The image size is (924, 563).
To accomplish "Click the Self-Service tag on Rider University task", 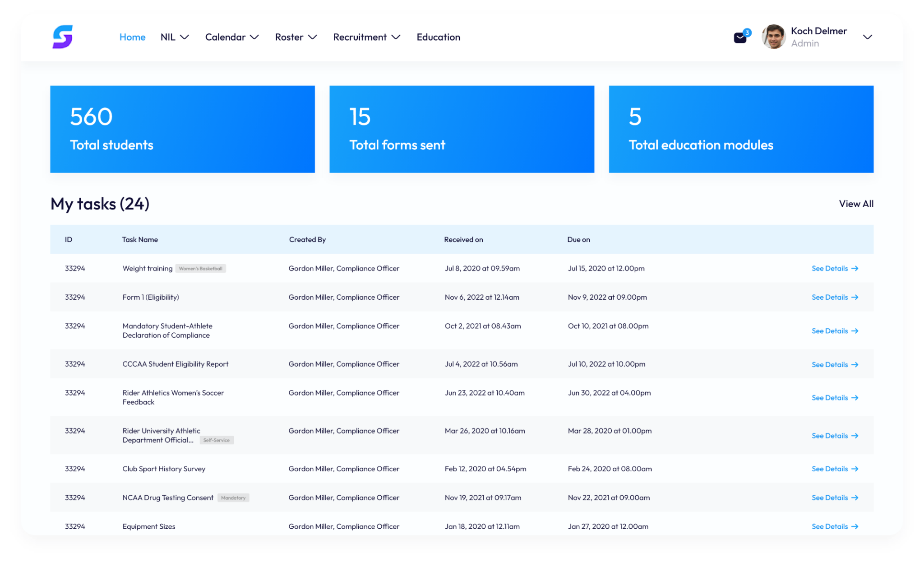I will (x=217, y=440).
